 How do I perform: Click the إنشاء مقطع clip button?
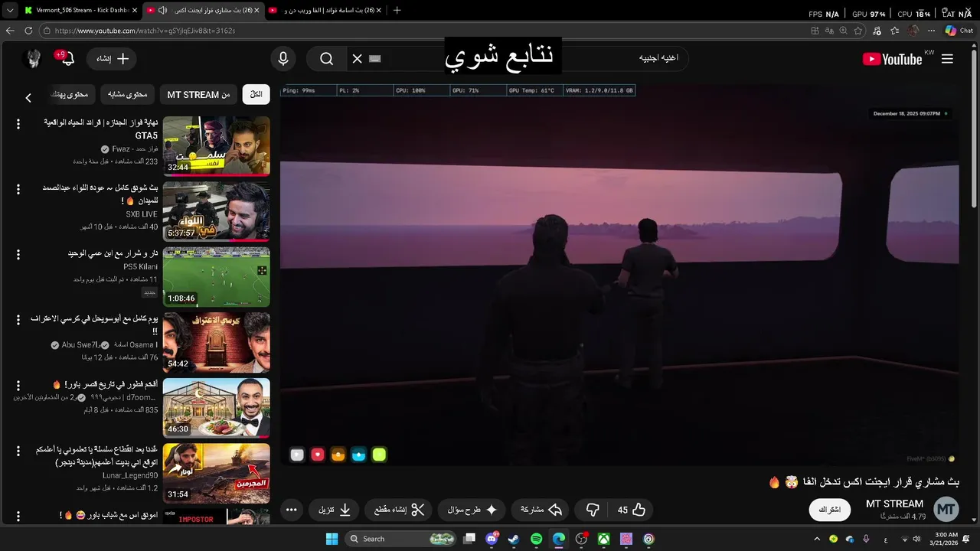(x=399, y=510)
